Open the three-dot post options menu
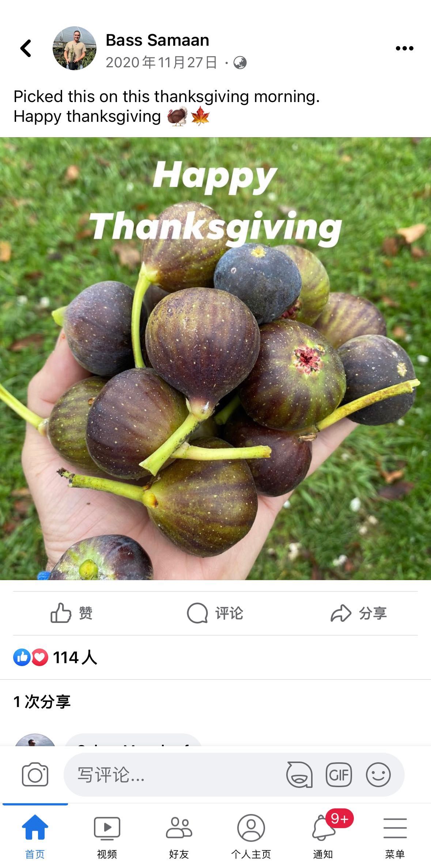Viewport: 431px width, 868px height. click(404, 48)
